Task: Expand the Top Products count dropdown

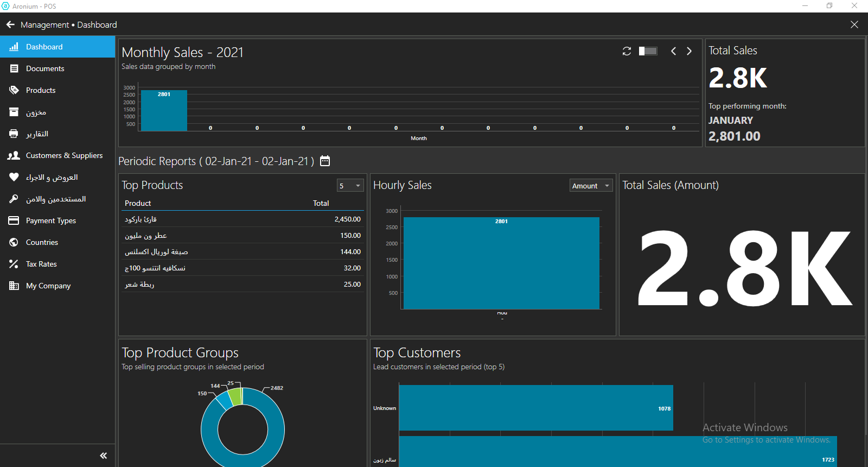Action: [x=350, y=186]
